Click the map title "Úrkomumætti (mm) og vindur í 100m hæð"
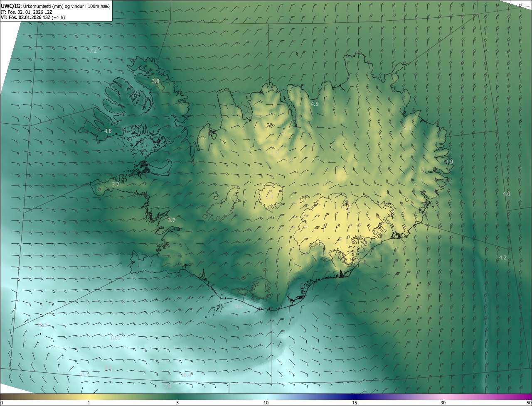 pyautogui.click(x=66, y=6)
